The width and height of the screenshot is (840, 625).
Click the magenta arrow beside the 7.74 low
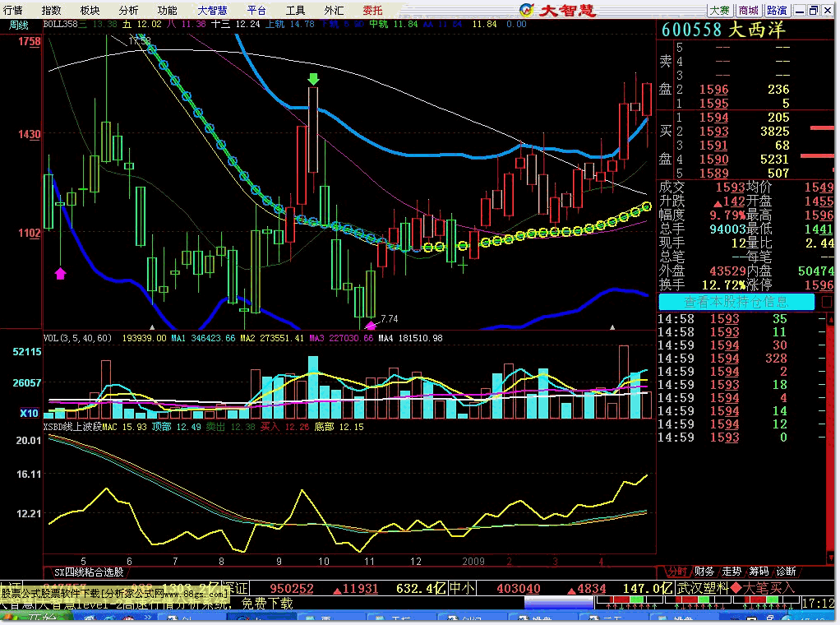[371, 325]
